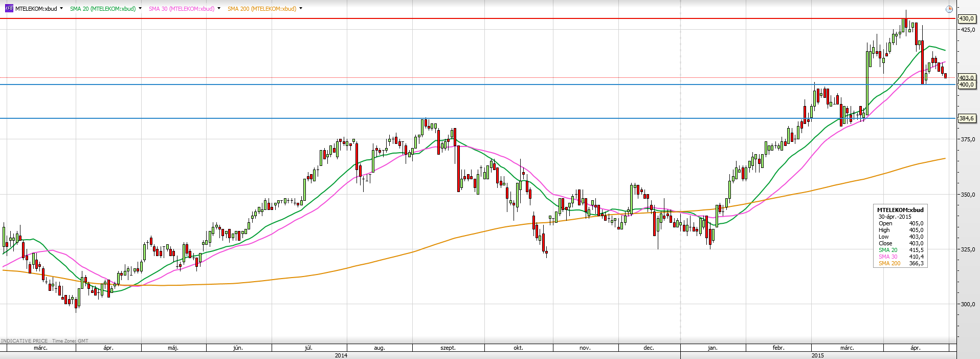Click the nov. month label
This screenshot has width=980, height=359.
point(585,348)
